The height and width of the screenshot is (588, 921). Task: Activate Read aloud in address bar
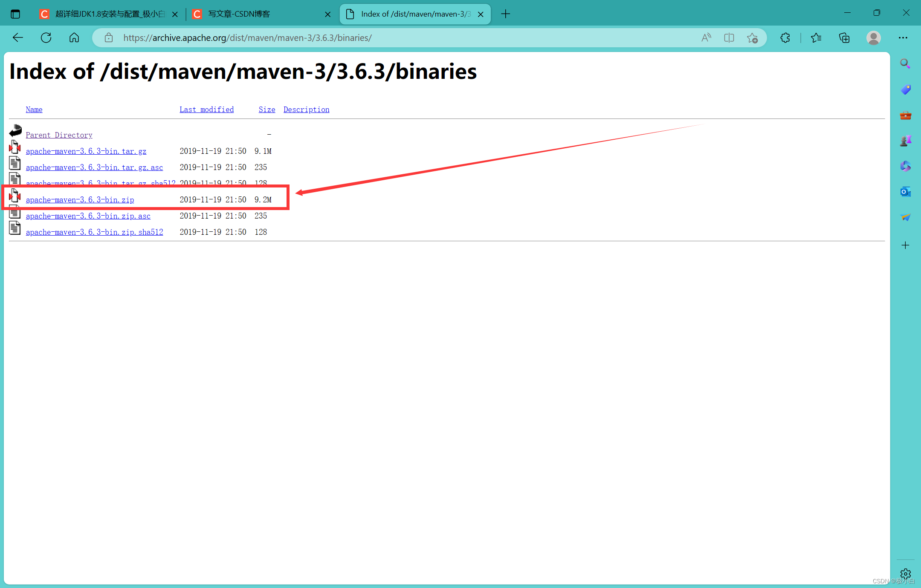[706, 38]
